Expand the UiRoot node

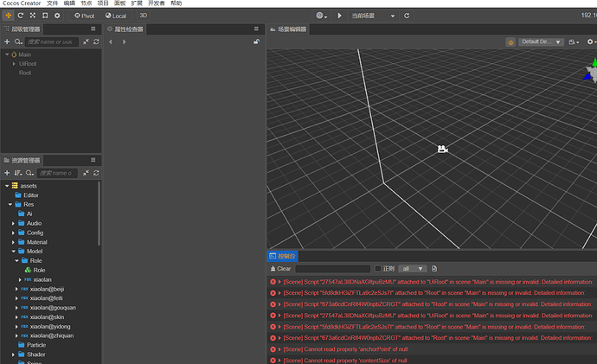tap(14, 63)
